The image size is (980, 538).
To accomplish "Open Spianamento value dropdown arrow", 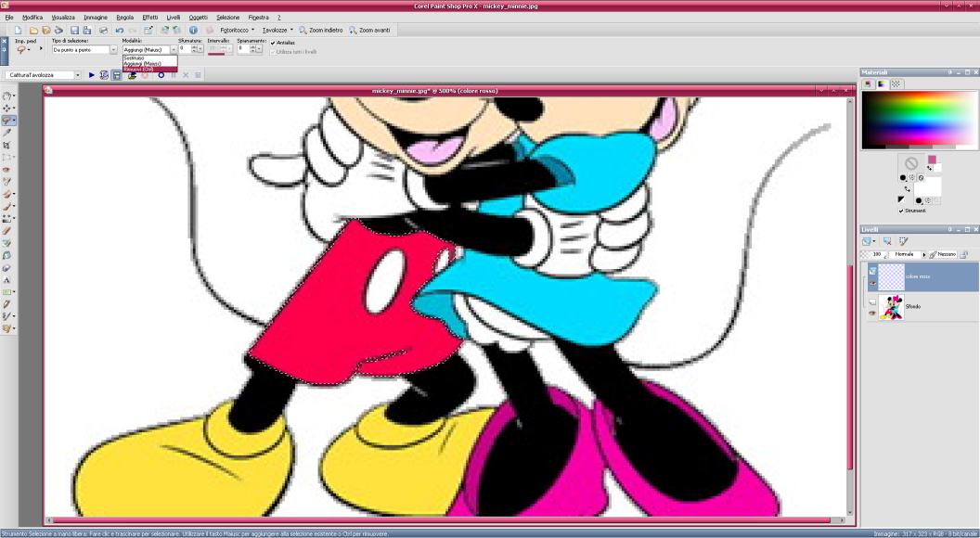I will (x=259, y=49).
